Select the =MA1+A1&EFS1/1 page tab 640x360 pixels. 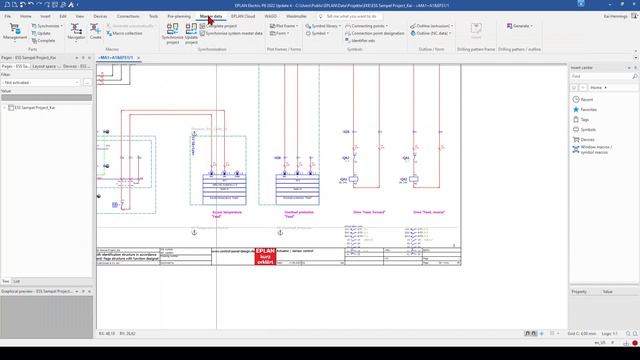116,58
